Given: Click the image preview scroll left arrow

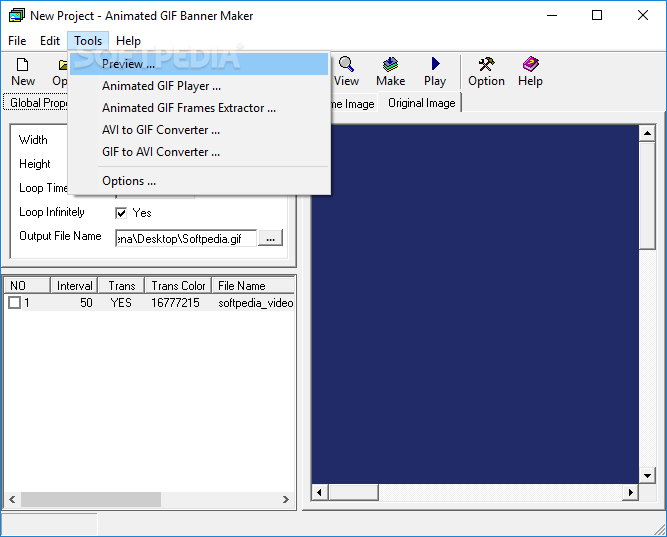Looking at the screenshot, I should point(319,493).
